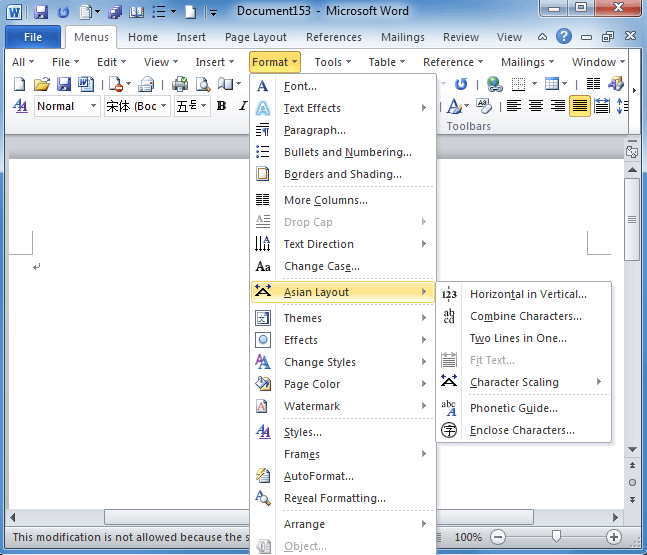Switch to the Page Layout tab

[x=255, y=37]
